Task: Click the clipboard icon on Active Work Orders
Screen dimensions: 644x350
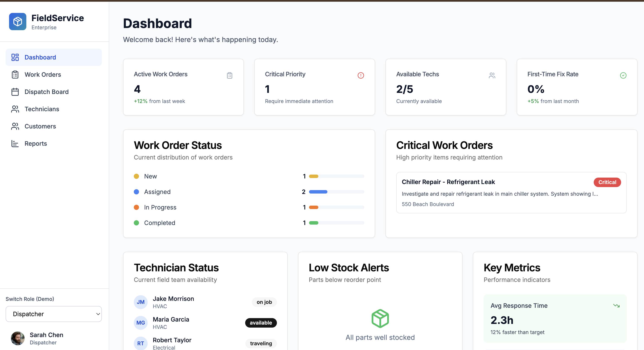Action: pyautogui.click(x=229, y=75)
